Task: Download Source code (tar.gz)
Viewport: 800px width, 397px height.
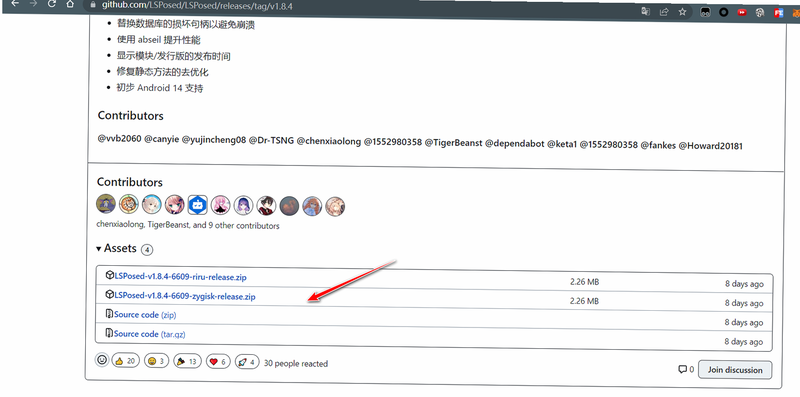Action: pyautogui.click(x=149, y=334)
